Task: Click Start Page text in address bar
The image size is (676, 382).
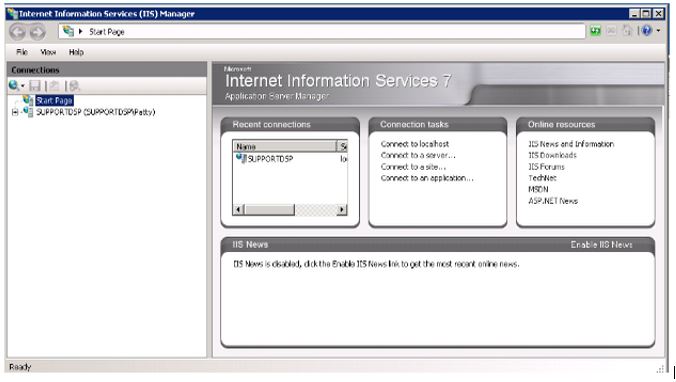Action: point(107,32)
